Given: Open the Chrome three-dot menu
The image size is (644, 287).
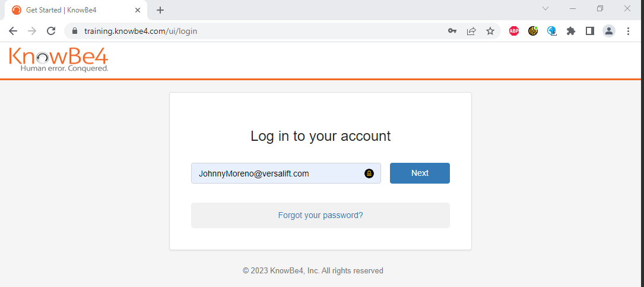Looking at the screenshot, I should tap(628, 31).
